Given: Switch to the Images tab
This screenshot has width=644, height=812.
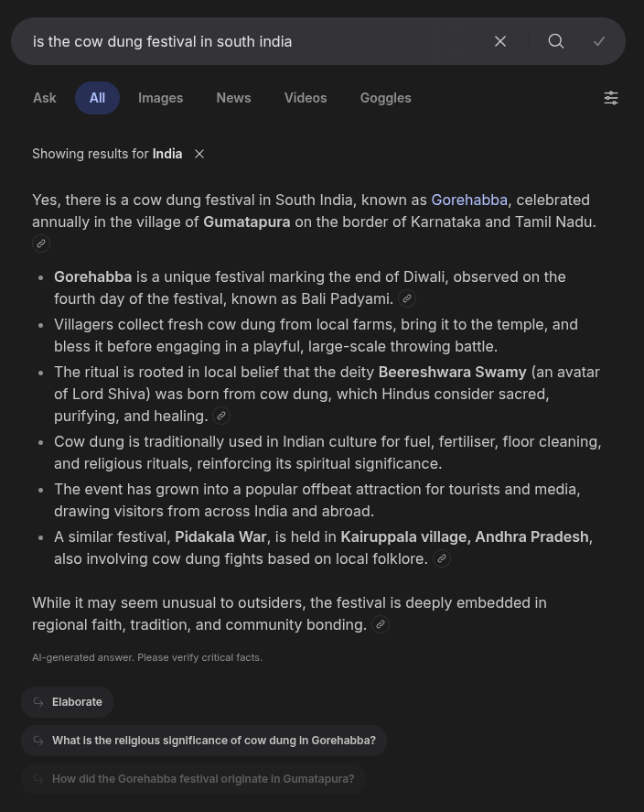Looking at the screenshot, I should [x=161, y=98].
